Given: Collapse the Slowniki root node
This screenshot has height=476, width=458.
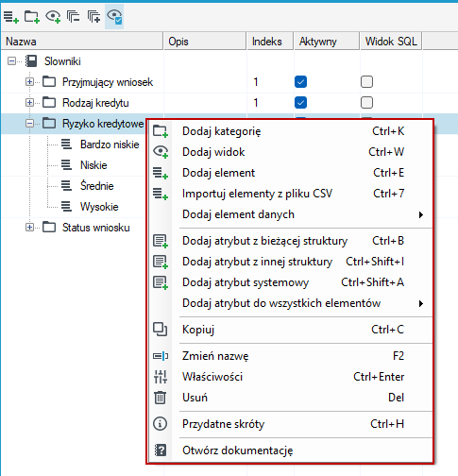Looking at the screenshot, I should 11,61.
